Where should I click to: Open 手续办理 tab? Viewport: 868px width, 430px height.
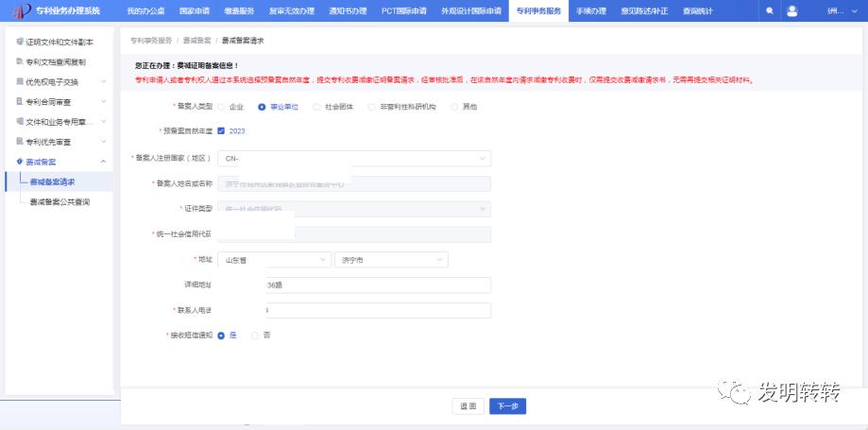click(x=590, y=11)
